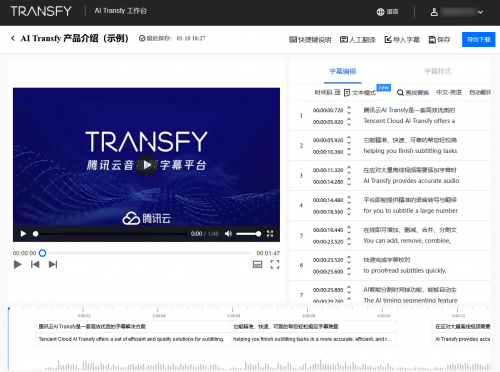Select the subtitle editing tab
The height and width of the screenshot is (372, 500).
[x=343, y=71]
